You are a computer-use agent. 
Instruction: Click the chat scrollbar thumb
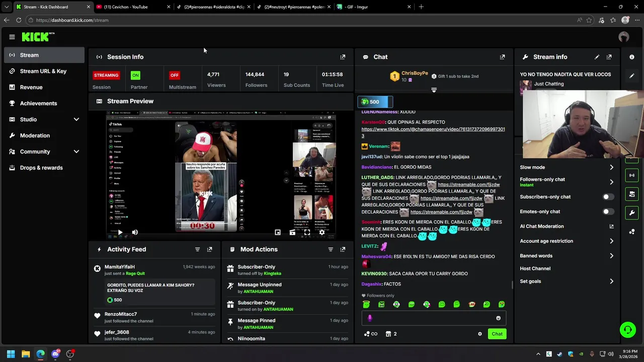pyautogui.click(x=513, y=285)
